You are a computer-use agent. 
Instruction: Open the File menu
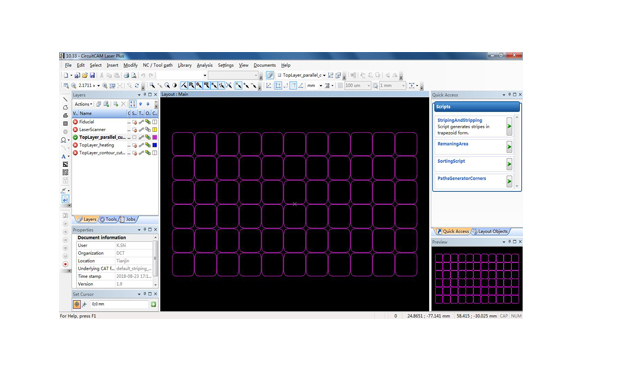pos(68,65)
